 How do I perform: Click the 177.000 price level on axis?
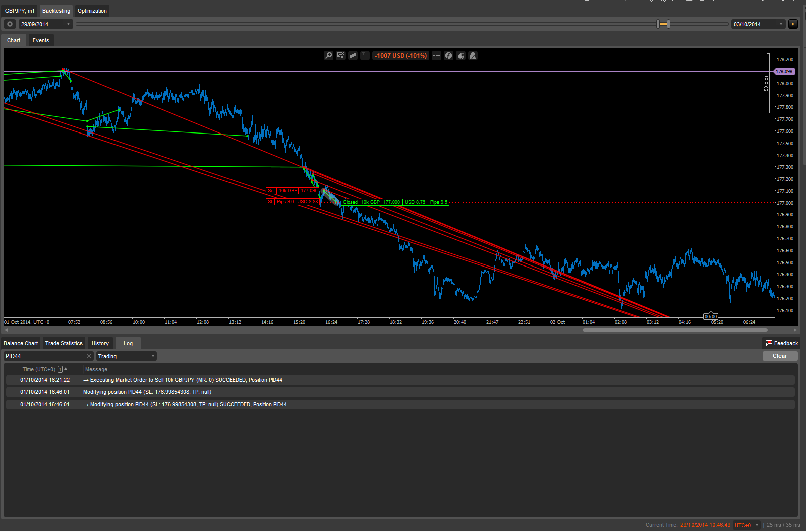[785, 203]
